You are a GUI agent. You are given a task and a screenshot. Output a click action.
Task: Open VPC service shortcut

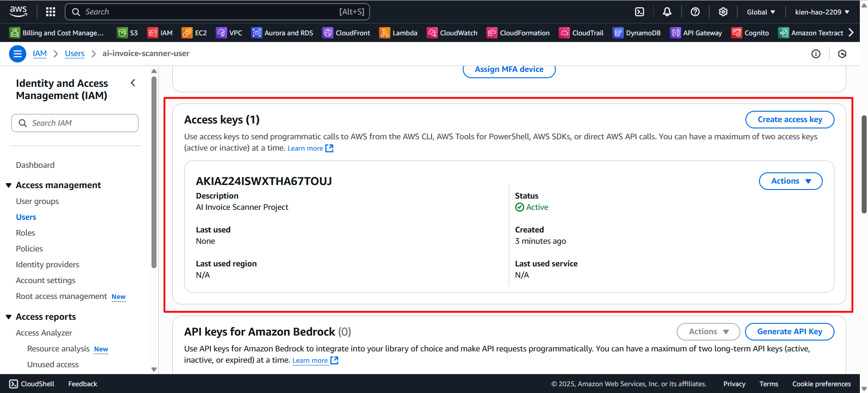(x=229, y=33)
